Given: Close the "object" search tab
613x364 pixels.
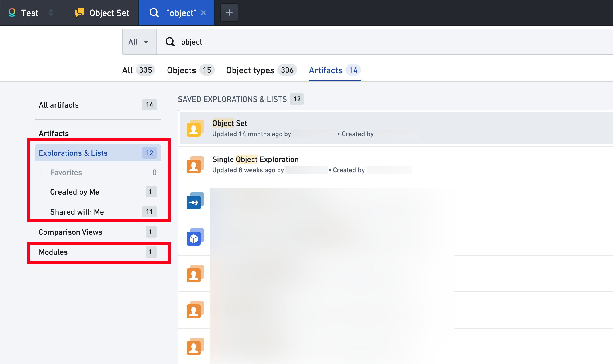Looking at the screenshot, I should click(x=203, y=13).
